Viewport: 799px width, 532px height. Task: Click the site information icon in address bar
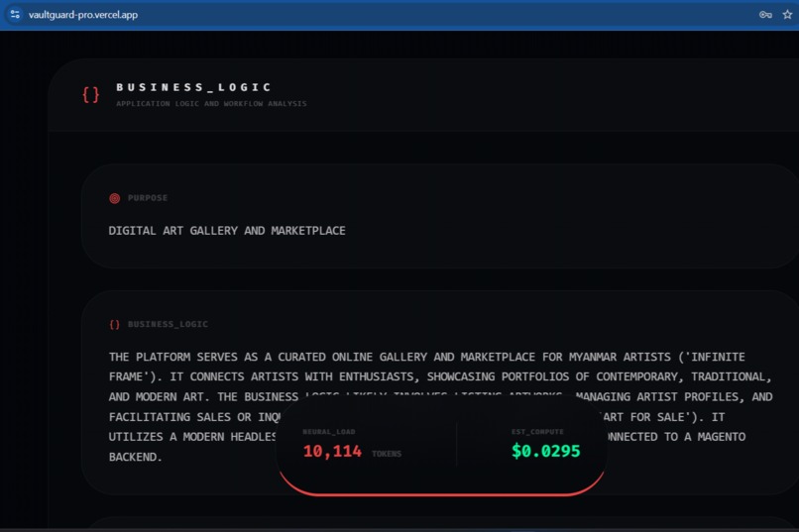15,14
